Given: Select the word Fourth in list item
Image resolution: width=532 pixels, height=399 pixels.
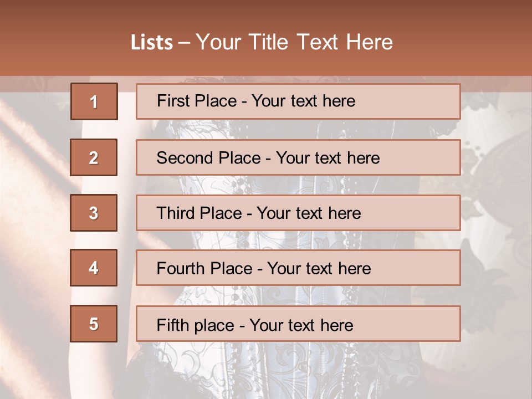Looking at the screenshot, I should pos(180,268).
